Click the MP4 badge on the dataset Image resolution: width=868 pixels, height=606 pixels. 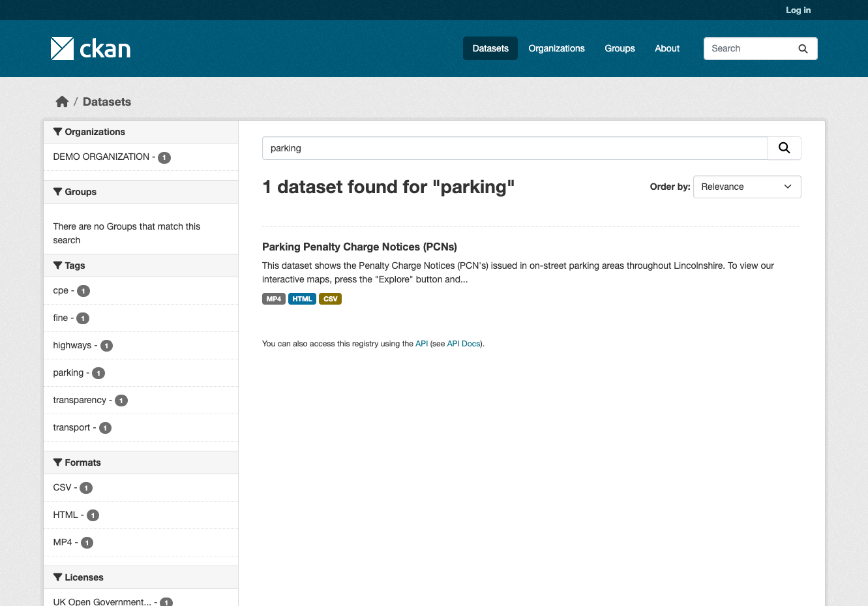click(274, 299)
